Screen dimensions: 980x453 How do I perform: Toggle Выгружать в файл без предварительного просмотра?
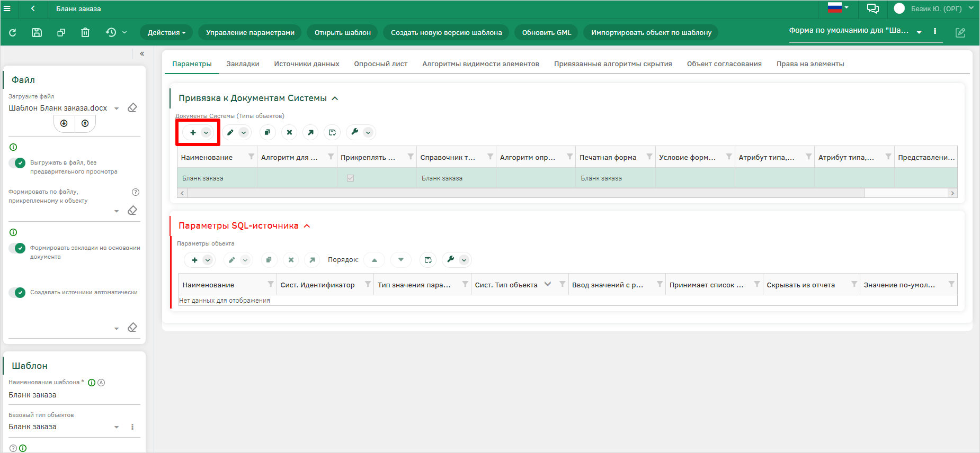[17, 163]
